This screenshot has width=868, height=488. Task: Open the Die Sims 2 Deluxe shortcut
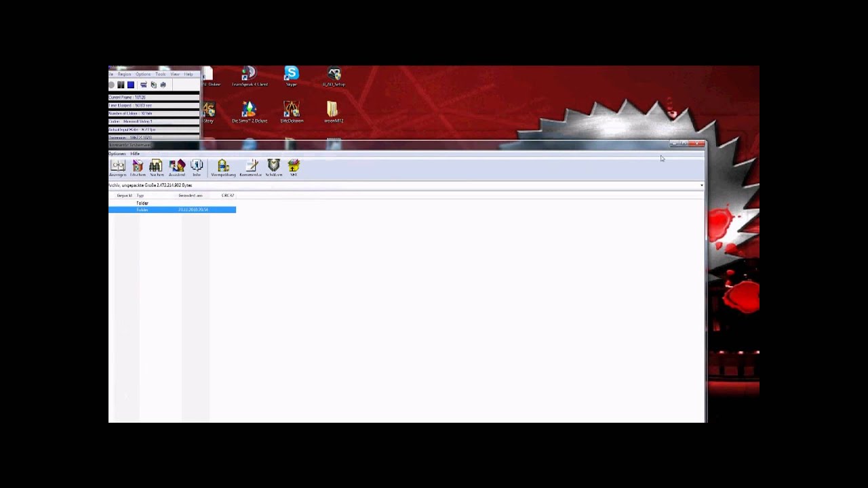click(250, 112)
